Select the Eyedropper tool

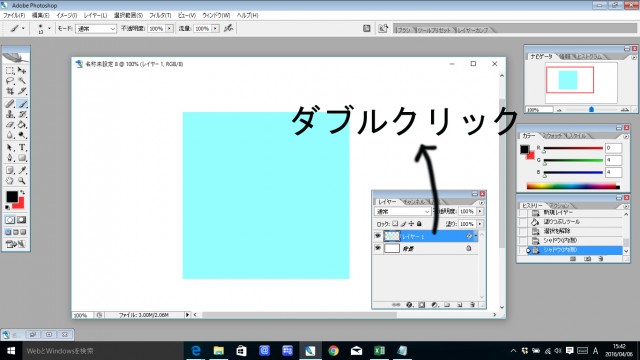pyautogui.click(x=22, y=170)
